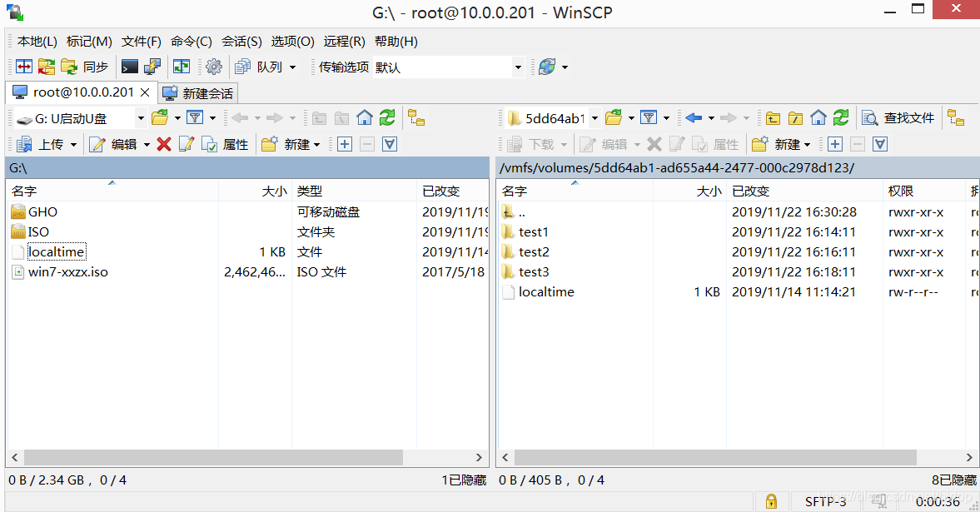
Task: Refresh the local panel
Action: [x=387, y=117]
